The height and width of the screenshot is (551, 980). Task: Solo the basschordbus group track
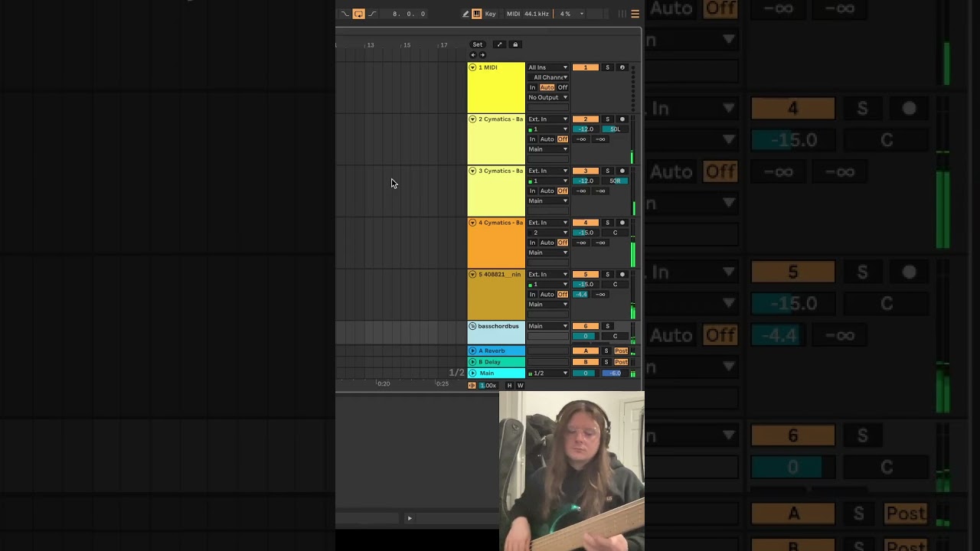(607, 326)
